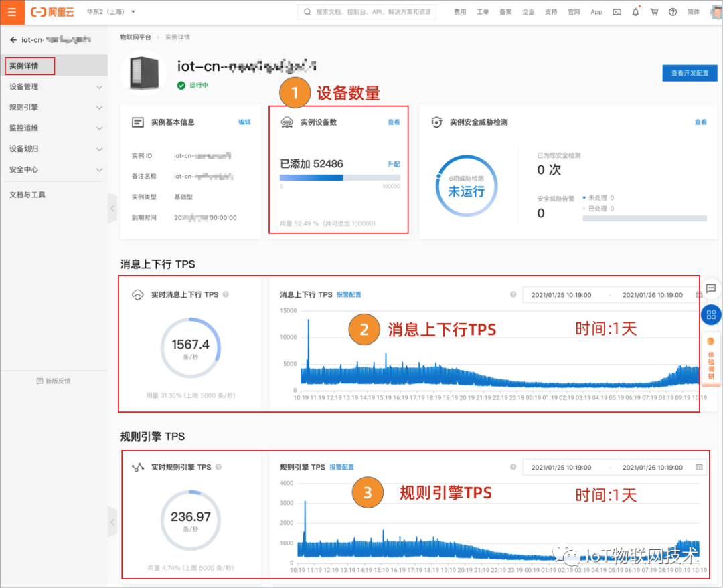The image size is (723, 588).
Task: Click the instance server thumbnail
Action: pyautogui.click(x=143, y=73)
